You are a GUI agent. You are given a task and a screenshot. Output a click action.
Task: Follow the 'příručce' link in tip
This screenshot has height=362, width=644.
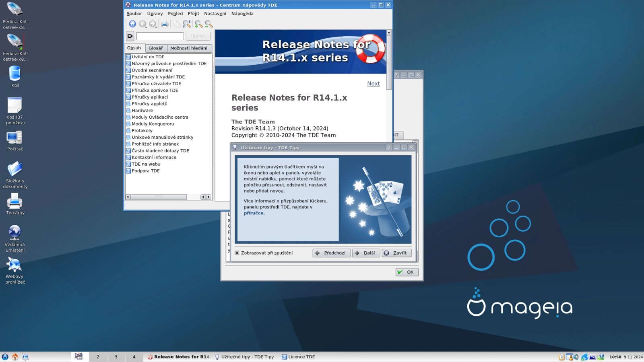click(254, 213)
